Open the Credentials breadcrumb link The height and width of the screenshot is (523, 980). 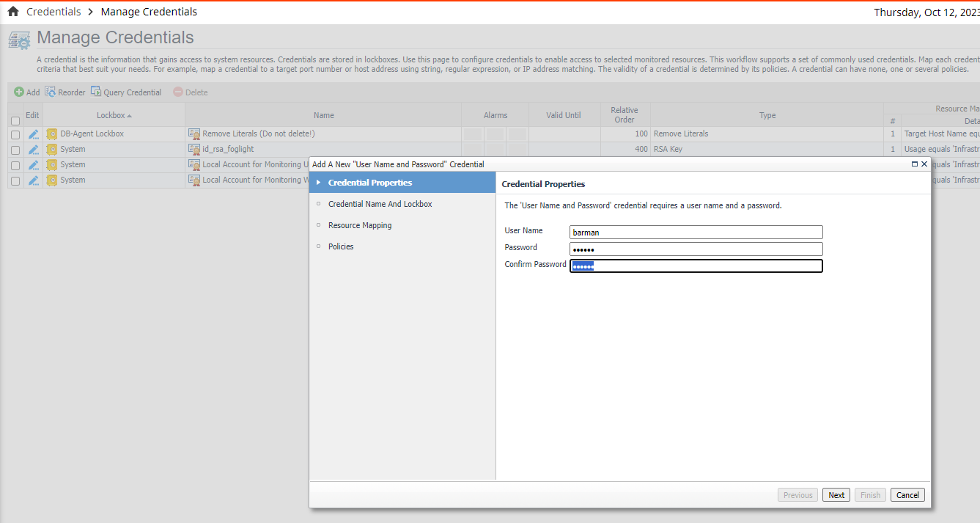coord(54,12)
